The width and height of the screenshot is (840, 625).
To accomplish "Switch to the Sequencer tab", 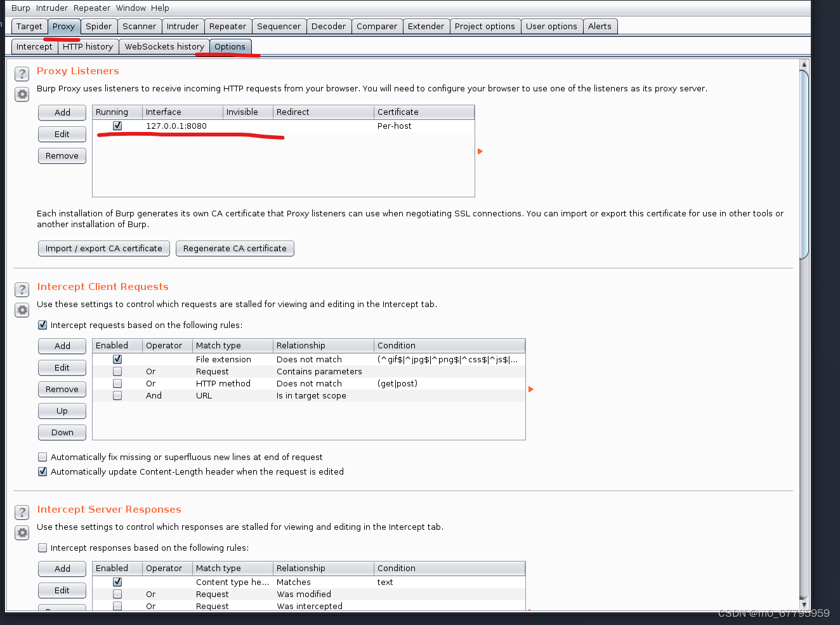I will point(279,26).
